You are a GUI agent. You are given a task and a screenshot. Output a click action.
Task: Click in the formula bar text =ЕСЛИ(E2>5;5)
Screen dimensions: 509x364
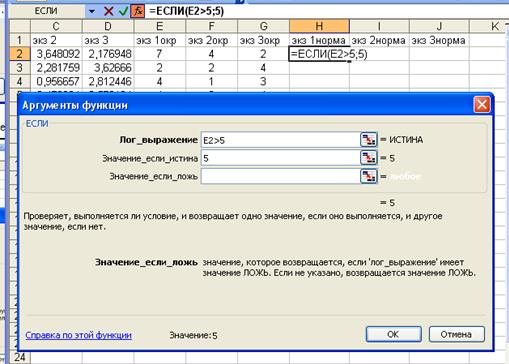pos(187,11)
